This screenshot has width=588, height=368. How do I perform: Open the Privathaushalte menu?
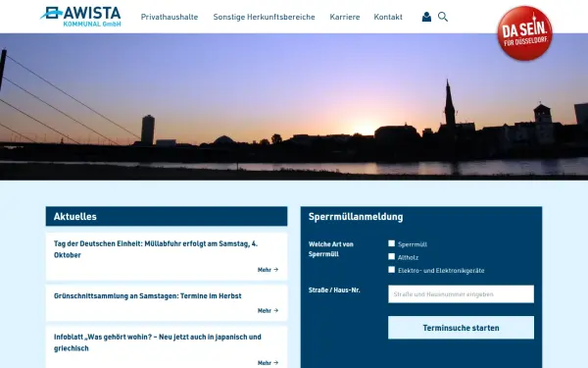[170, 17]
